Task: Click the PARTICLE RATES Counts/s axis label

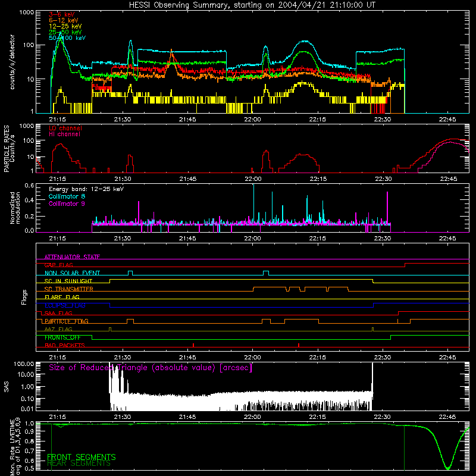Action: pos(9,148)
